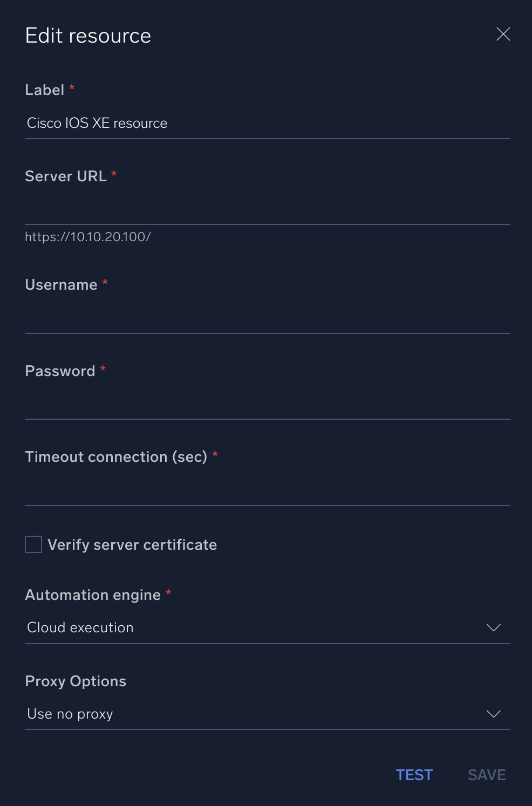This screenshot has width=532, height=806.
Task: Expand the Automation engine dropdown chevron
Action: (x=493, y=627)
